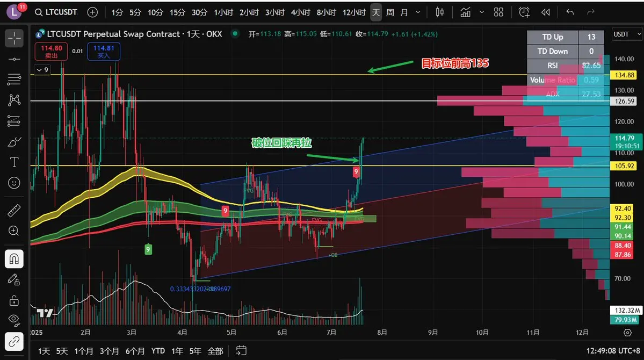This screenshot has height=360, width=644.
Task: Switch to weekly 周 timeframe
Action: (x=390, y=12)
